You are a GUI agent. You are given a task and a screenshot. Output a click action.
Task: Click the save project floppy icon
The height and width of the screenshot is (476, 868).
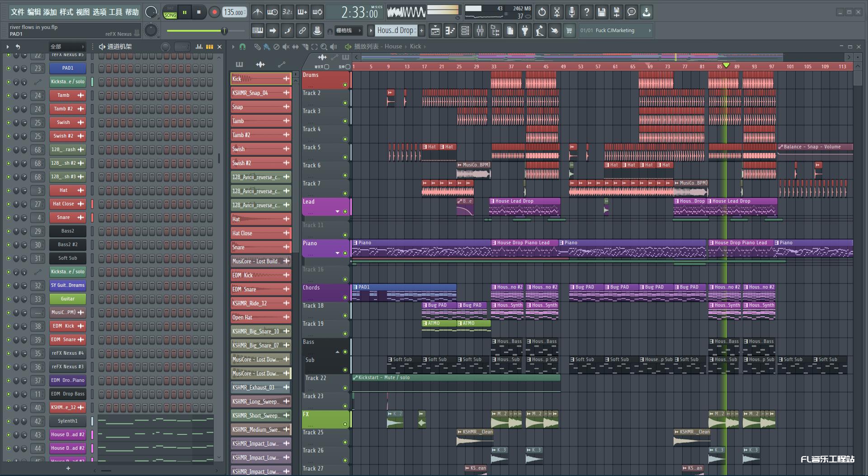[x=602, y=12]
